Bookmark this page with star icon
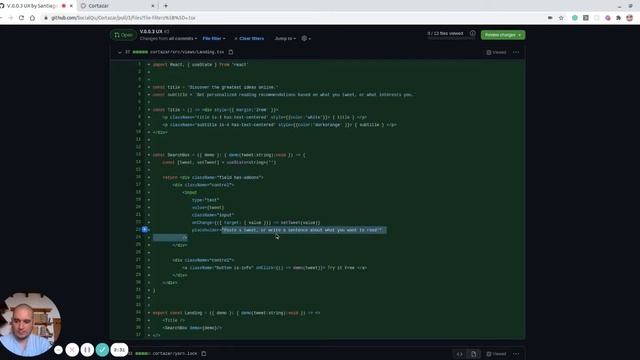This screenshot has height=360, width=640. [x=561, y=18]
